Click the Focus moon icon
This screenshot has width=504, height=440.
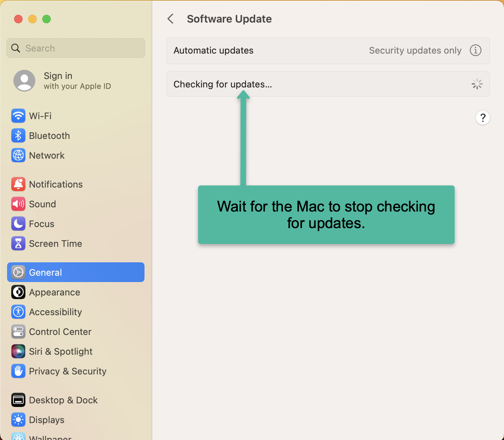[18, 224]
